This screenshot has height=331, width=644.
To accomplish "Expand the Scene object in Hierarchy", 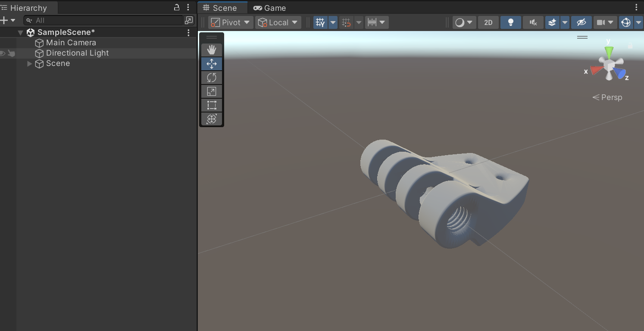I will [x=30, y=63].
